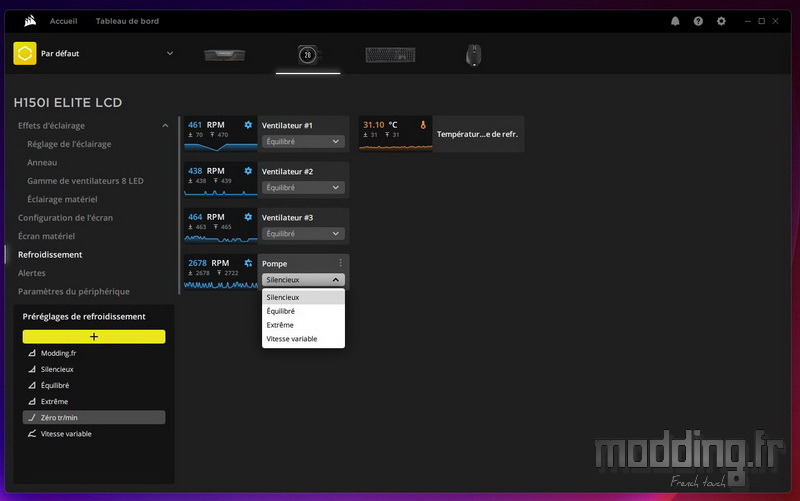Choose Équilibré in the Pompe dropdown list

coord(303,311)
